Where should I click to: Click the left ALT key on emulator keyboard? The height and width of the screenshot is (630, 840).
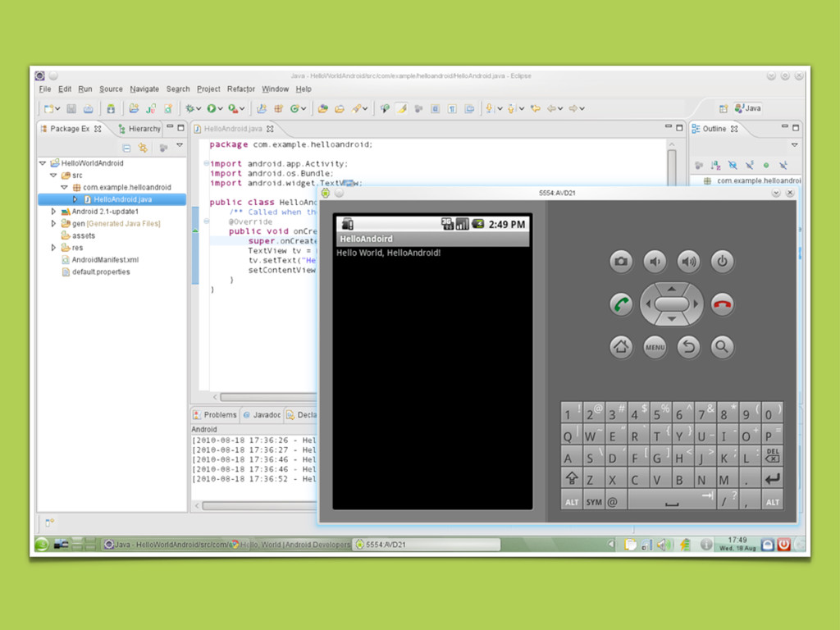click(572, 501)
